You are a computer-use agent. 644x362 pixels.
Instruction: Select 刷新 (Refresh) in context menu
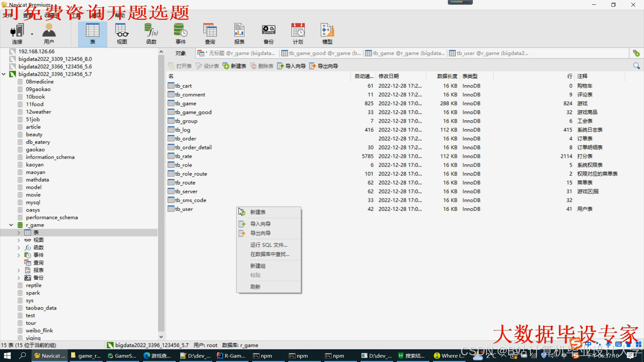coord(255,287)
